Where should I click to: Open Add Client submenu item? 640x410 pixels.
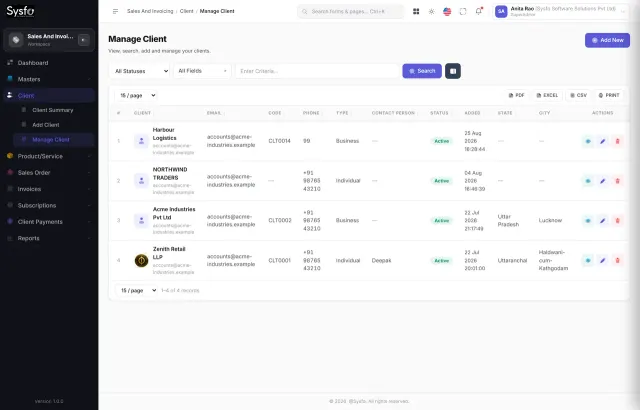pos(53,125)
